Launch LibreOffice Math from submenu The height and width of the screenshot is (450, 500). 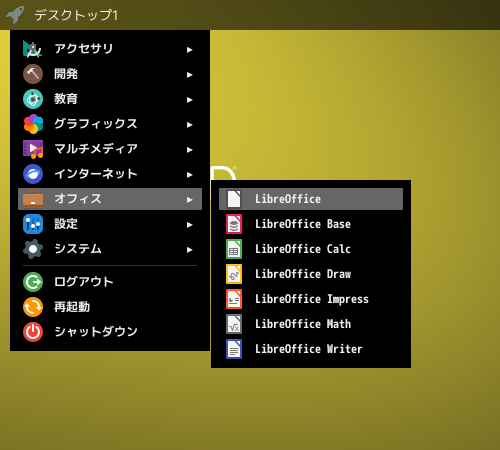311,324
